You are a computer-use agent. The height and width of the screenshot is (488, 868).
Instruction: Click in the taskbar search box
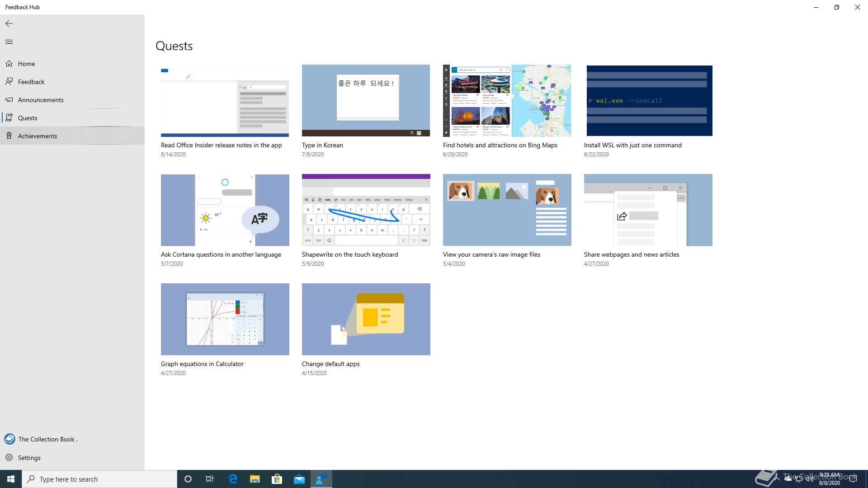click(99, 479)
